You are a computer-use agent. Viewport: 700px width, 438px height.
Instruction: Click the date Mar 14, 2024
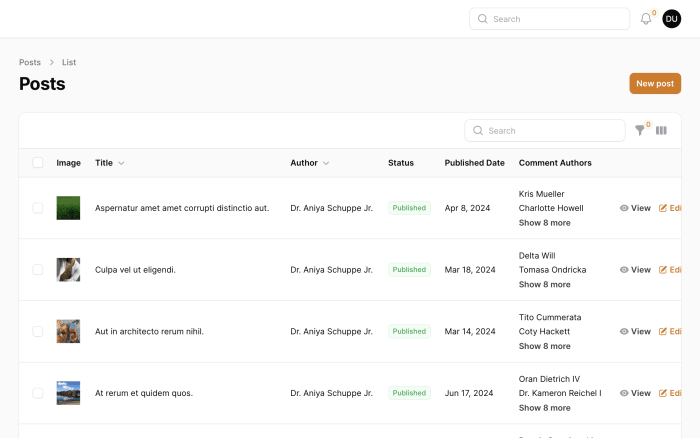470,331
